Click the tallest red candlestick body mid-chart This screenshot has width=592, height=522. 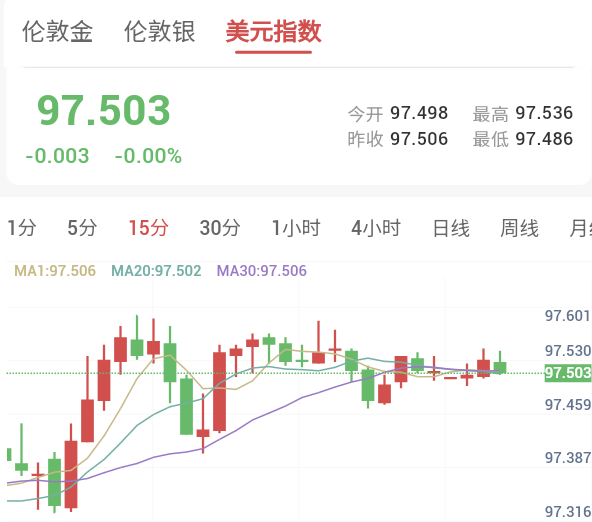click(219, 391)
